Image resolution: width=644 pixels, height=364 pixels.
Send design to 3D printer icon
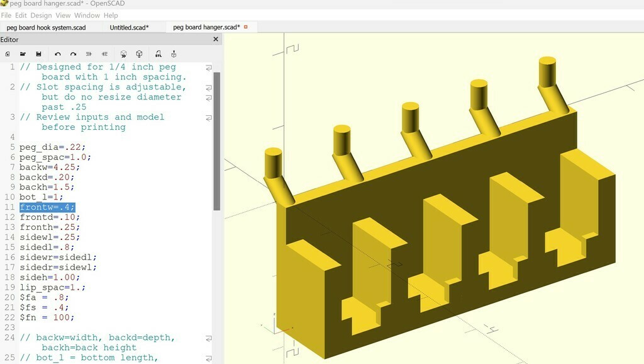174,54
